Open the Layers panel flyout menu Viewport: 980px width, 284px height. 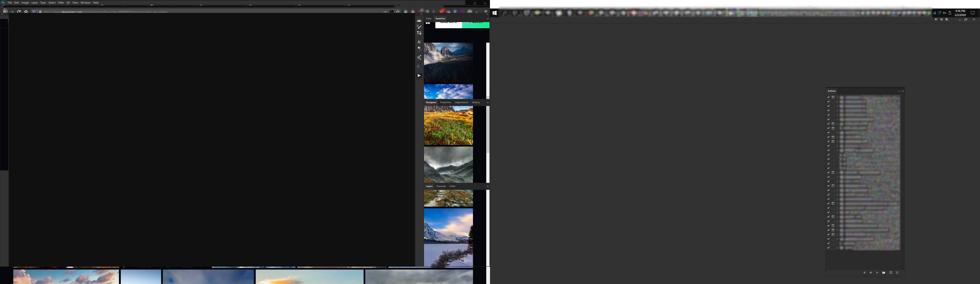click(488, 186)
